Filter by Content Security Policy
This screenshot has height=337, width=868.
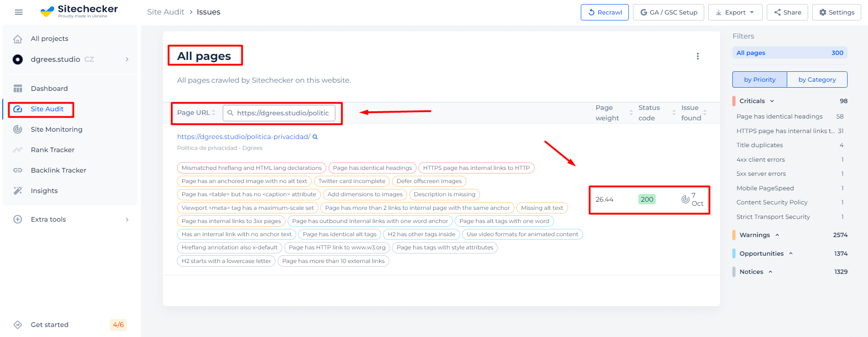click(790, 203)
